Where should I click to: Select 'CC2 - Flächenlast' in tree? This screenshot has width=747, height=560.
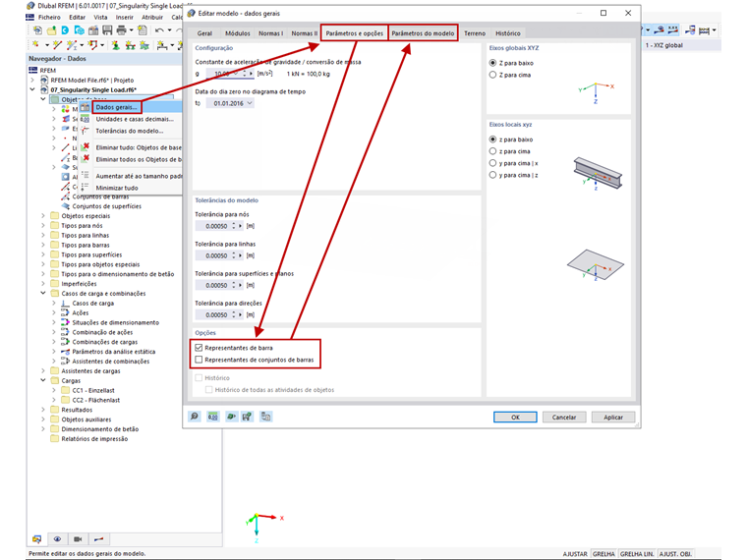point(95,400)
